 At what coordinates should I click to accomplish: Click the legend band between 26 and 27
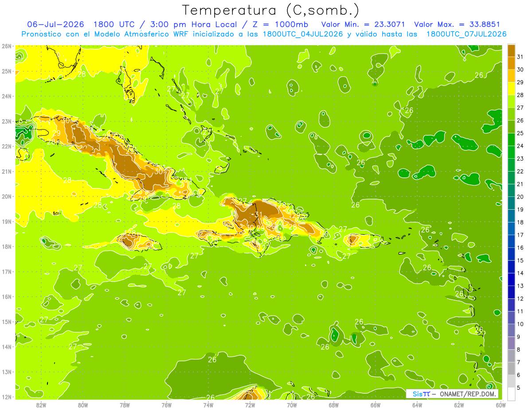pos(511,114)
